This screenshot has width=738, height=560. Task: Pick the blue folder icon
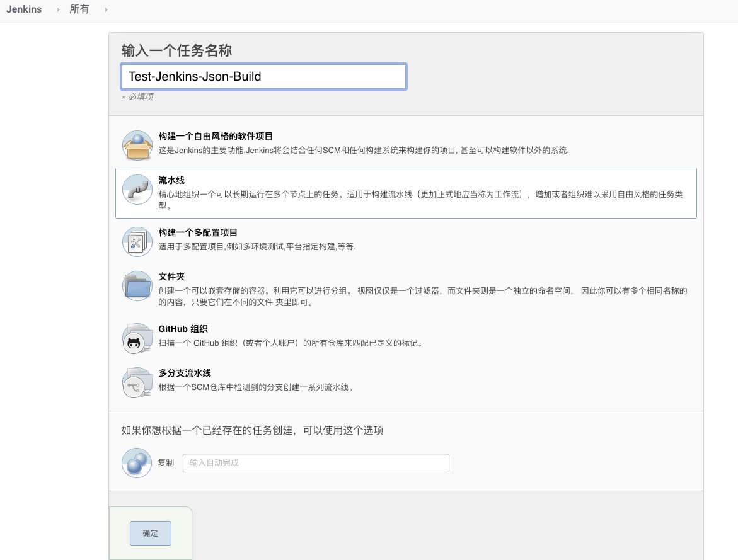pyautogui.click(x=137, y=286)
